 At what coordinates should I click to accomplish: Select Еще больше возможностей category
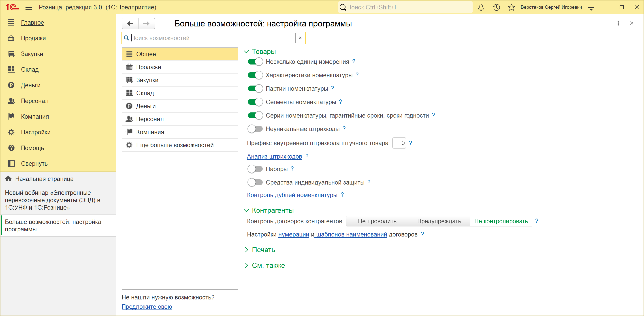180,145
